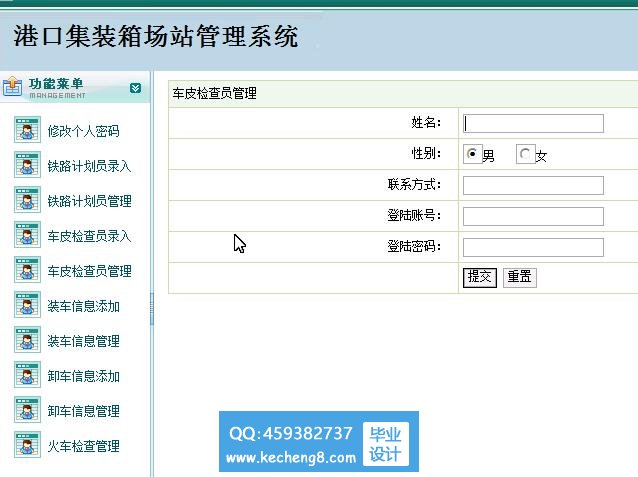Go to 卸车信息添加 page

point(83,376)
